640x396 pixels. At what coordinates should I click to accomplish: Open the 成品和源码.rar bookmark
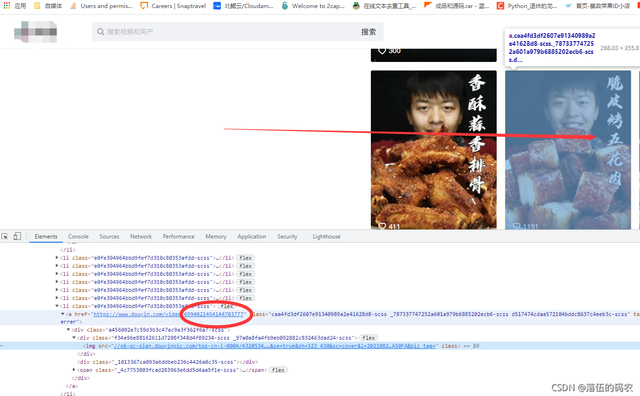pos(456,6)
